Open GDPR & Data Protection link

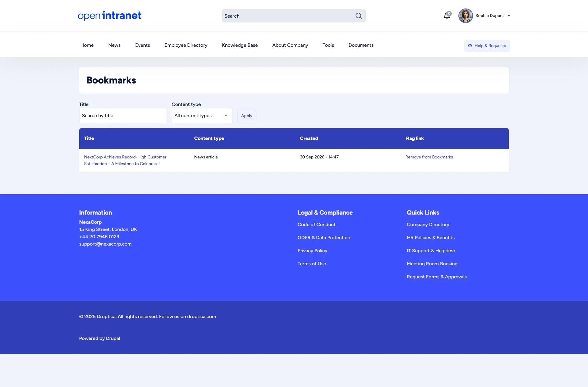tap(324, 238)
